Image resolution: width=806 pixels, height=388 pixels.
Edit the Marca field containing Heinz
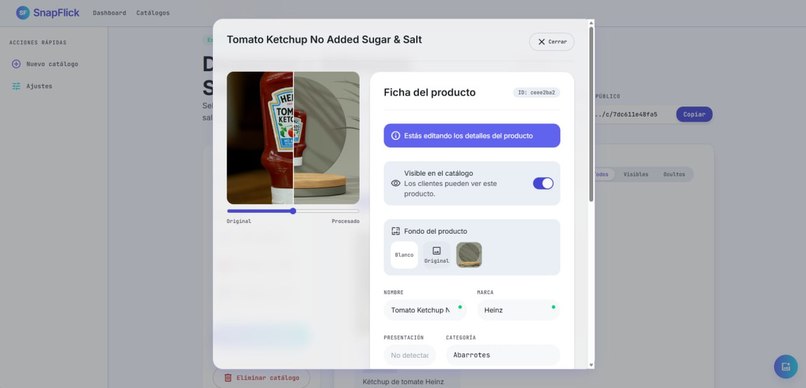pos(519,310)
